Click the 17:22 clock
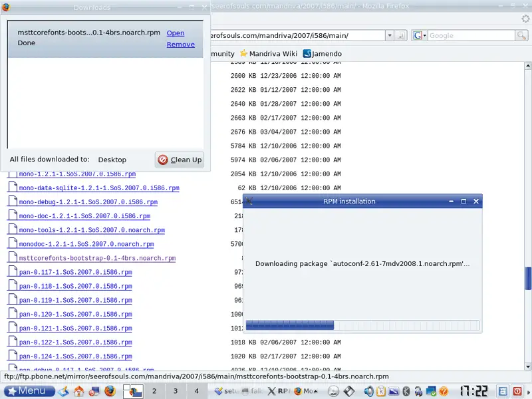Image resolution: width=532 pixels, height=399 pixels. pyautogui.click(x=474, y=391)
